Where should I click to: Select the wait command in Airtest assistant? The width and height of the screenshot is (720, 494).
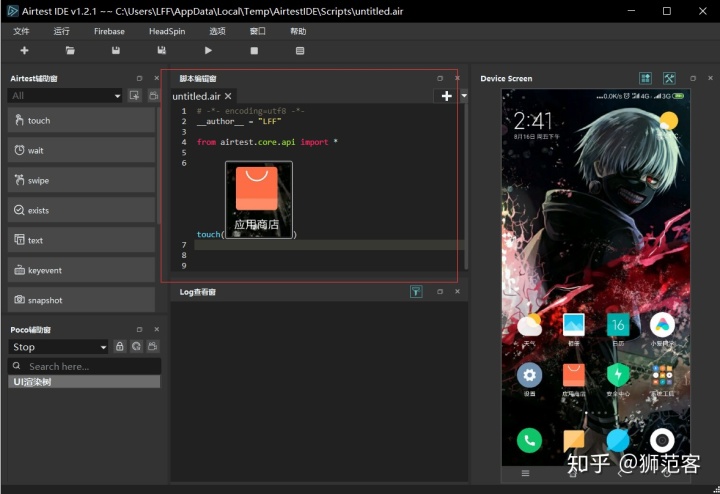tap(81, 150)
